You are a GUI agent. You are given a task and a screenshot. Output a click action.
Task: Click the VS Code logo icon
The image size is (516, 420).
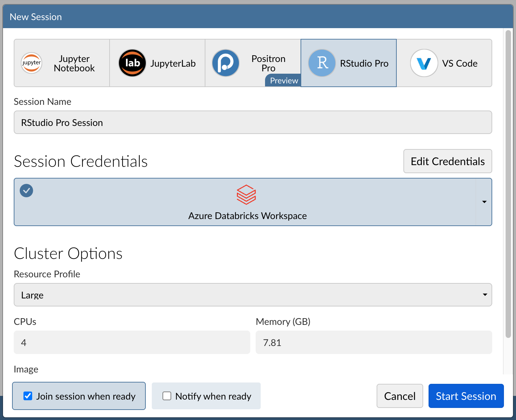click(x=424, y=63)
